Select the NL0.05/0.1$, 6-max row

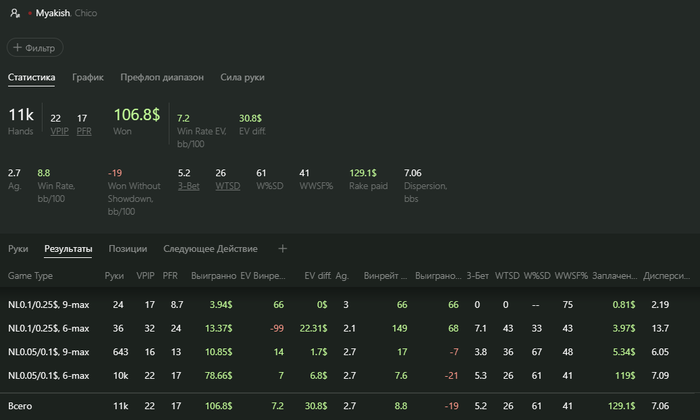(350, 375)
